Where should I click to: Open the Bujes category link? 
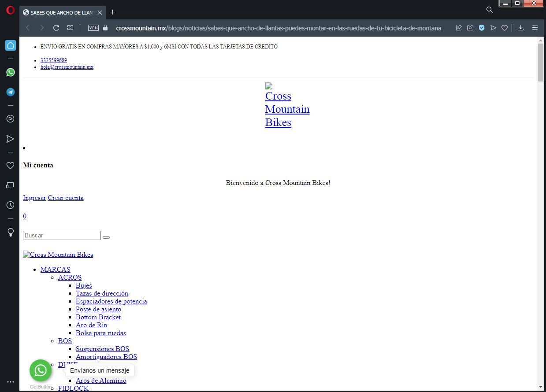click(84, 285)
